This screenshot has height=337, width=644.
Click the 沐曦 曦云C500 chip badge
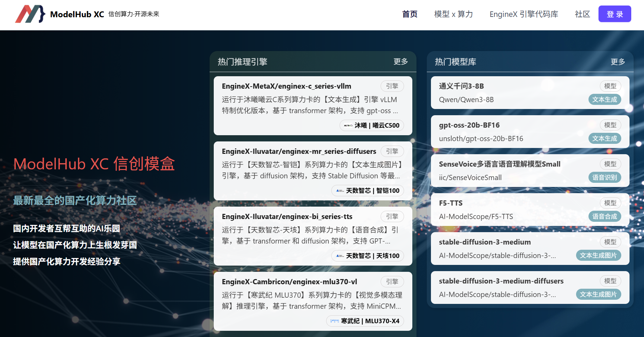[372, 126]
